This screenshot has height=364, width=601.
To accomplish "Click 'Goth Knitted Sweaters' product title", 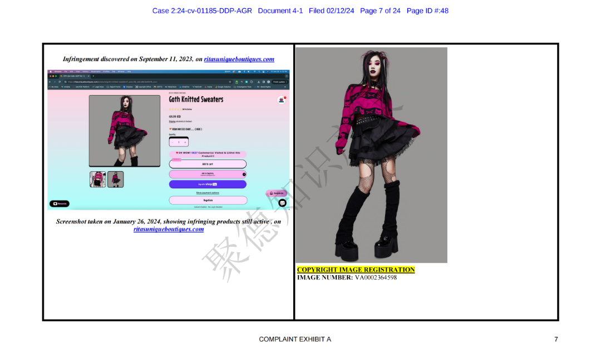I will pyautogui.click(x=196, y=99).
